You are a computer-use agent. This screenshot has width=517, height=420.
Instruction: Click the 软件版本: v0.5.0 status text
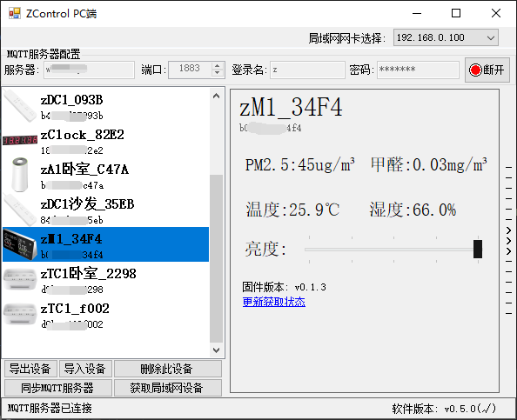click(444, 409)
